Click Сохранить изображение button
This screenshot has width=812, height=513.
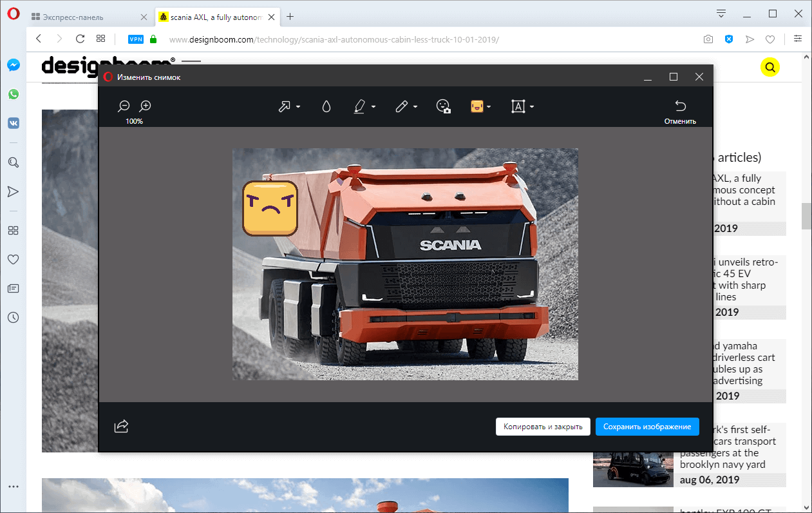point(647,427)
